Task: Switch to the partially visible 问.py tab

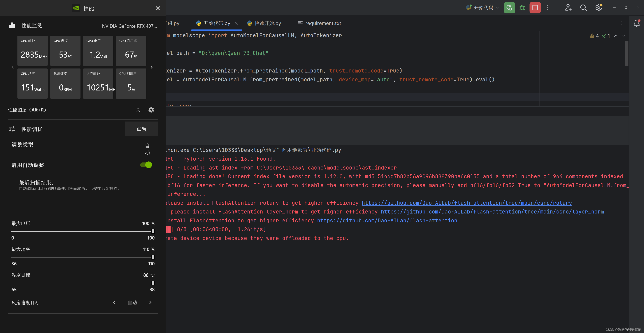Action: pos(173,23)
